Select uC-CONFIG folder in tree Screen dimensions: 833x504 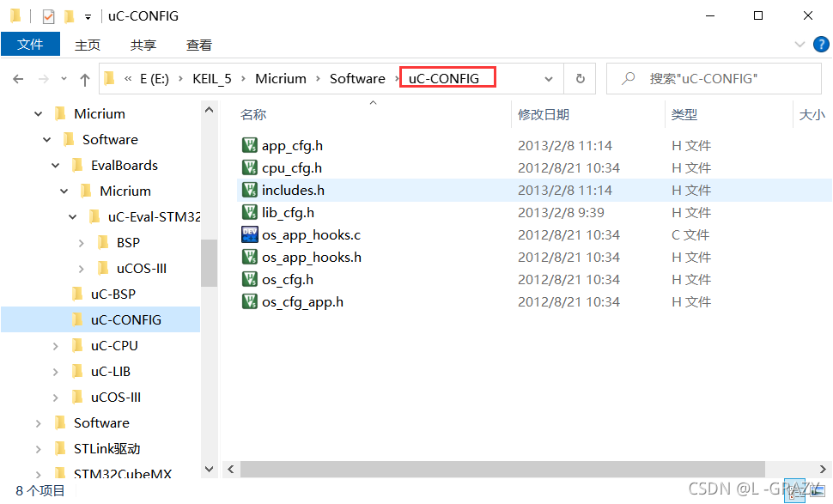pos(126,319)
